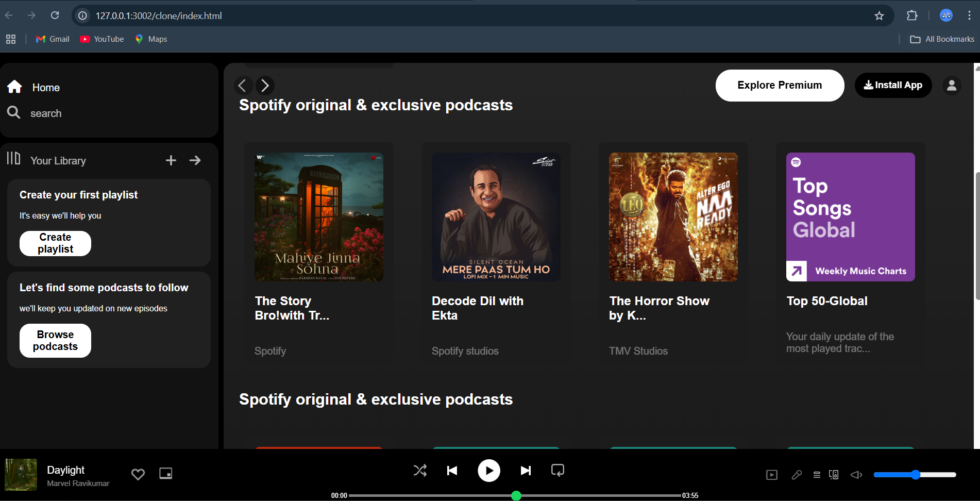Click Marvel Ravikumar artist name

pyautogui.click(x=78, y=483)
